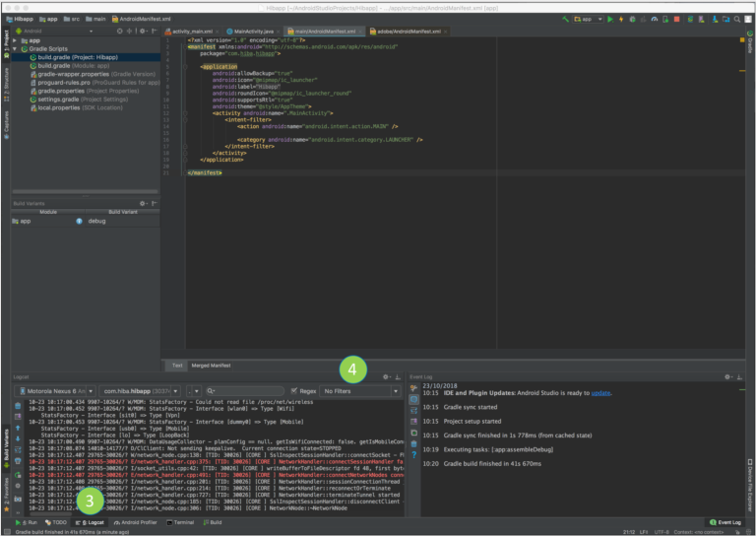Viewport: 756px width, 536px height.
Task: Click the update link in Event Log
Action: 600,392
